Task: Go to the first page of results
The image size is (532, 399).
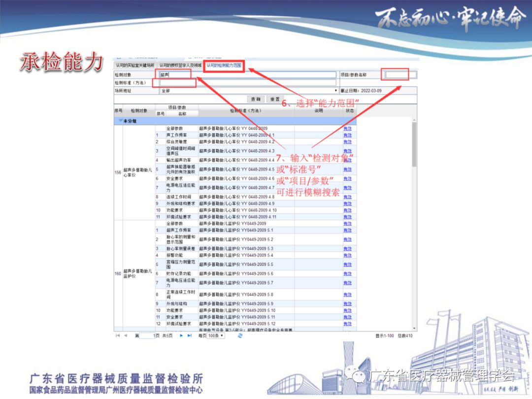Action: click(118, 335)
